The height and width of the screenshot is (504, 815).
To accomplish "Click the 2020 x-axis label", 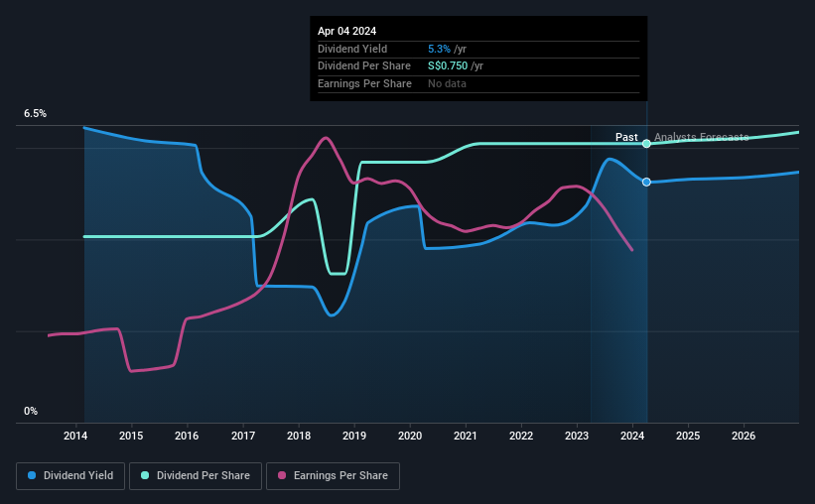I will (410, 436).
